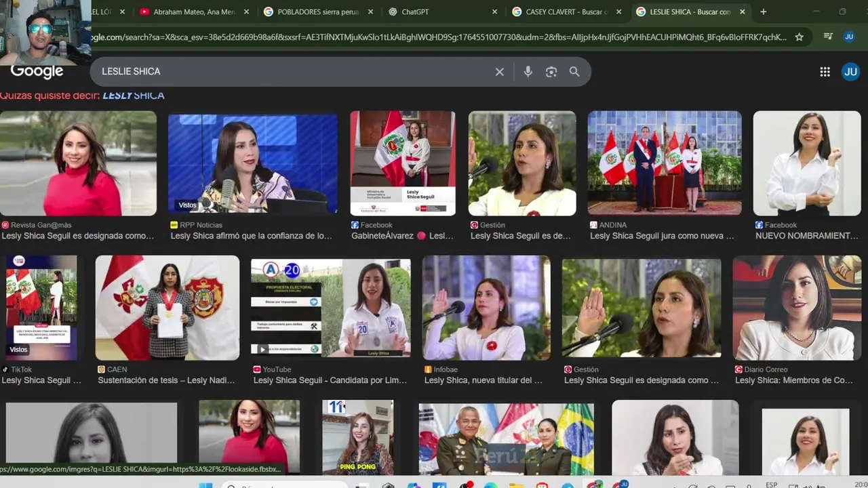This screenshot has width=868, height=488.
Task: Open RPP Noticias studio interview image
Action: 253,163
